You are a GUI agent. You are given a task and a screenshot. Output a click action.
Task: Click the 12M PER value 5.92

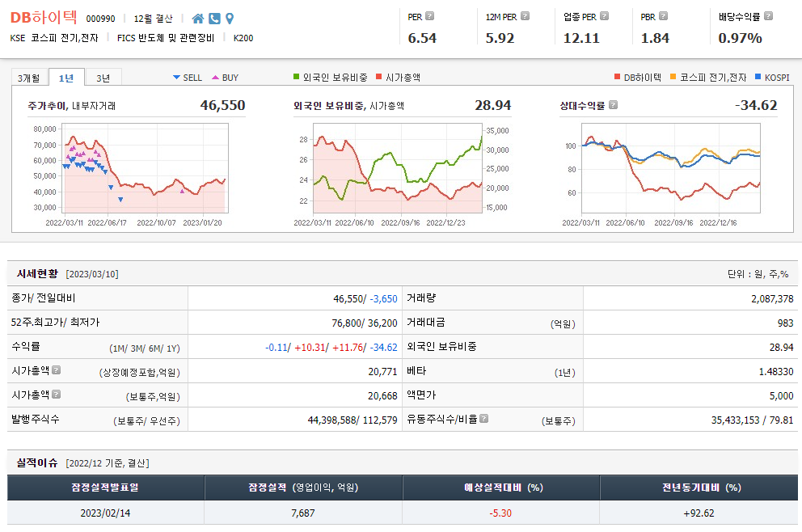tap(500, 38)
